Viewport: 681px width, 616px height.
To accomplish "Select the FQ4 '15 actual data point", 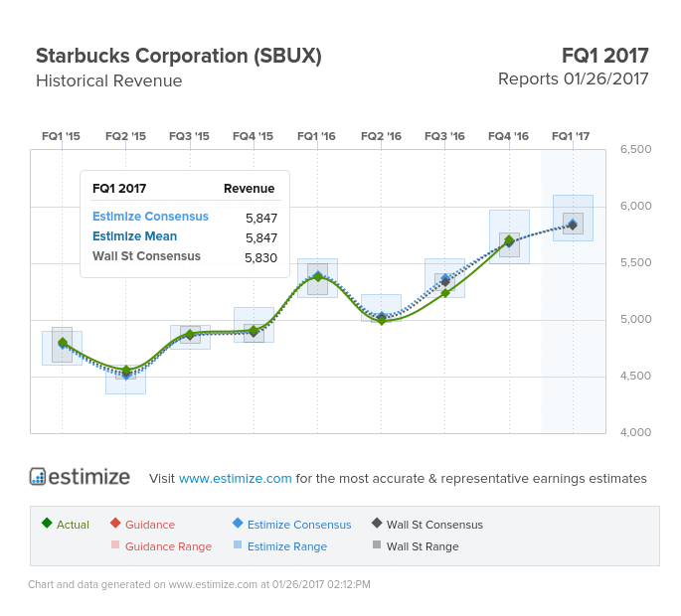I will [254, 331].
